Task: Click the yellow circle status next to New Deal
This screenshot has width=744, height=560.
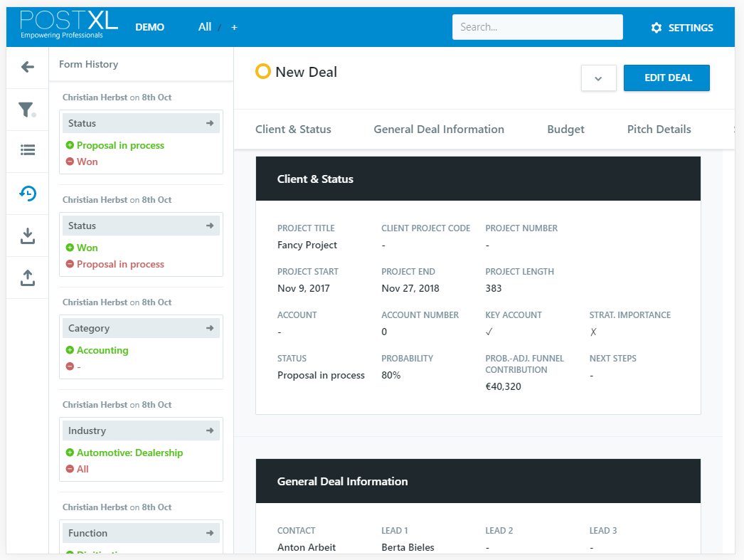Action: click(x=263, y=72)
